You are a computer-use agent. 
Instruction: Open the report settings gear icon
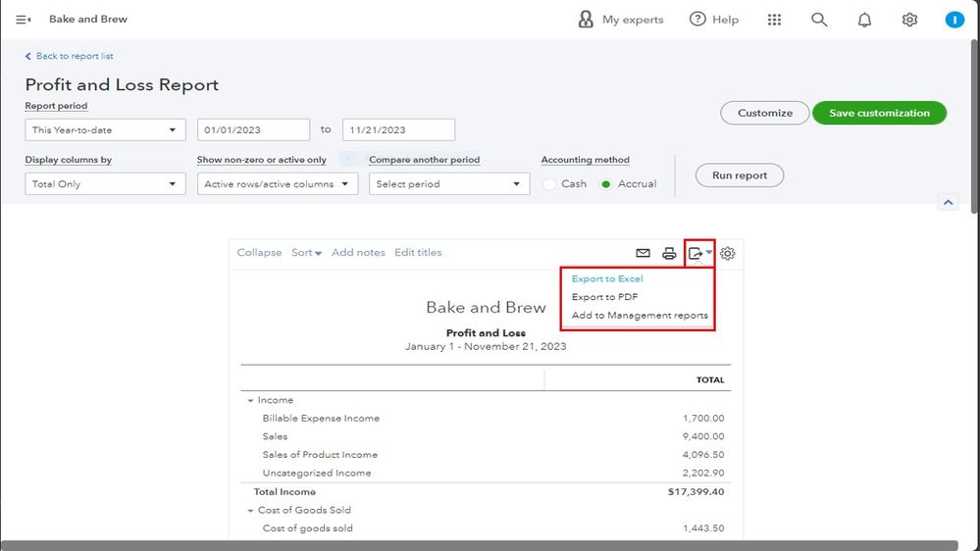tap(728, 253)
